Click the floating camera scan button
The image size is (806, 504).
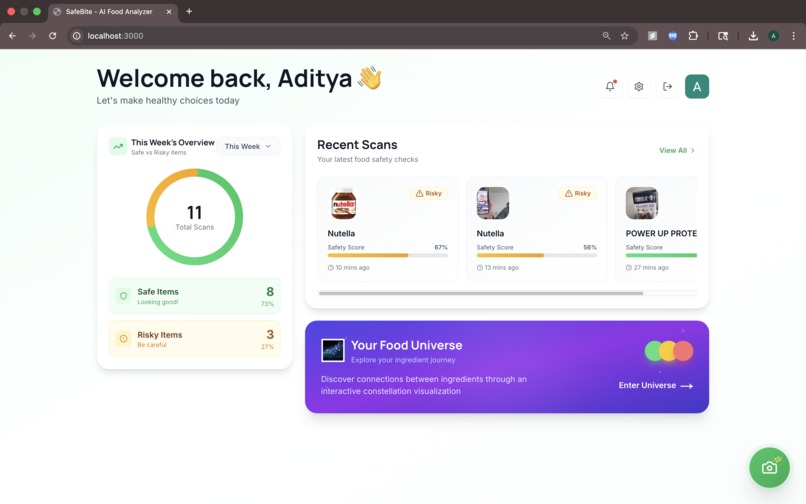tap(769, 467)
